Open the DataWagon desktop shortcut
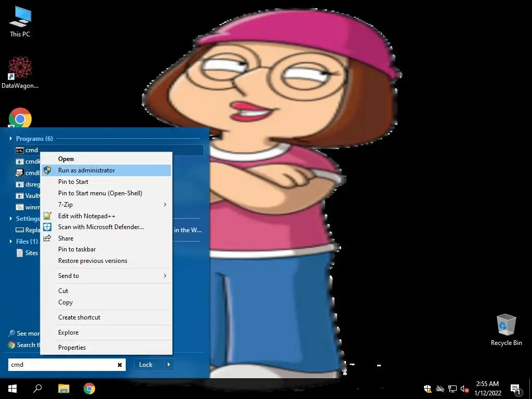 pos(20,73)
